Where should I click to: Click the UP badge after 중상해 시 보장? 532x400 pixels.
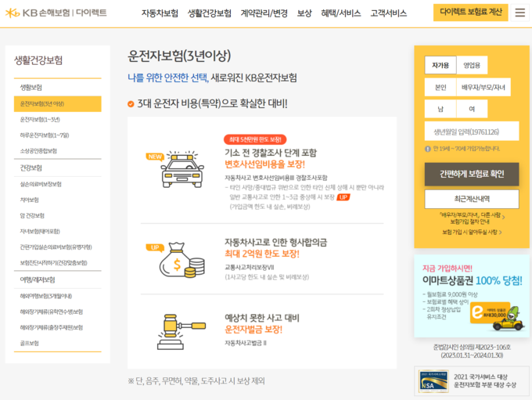click(x=343, y=197)
